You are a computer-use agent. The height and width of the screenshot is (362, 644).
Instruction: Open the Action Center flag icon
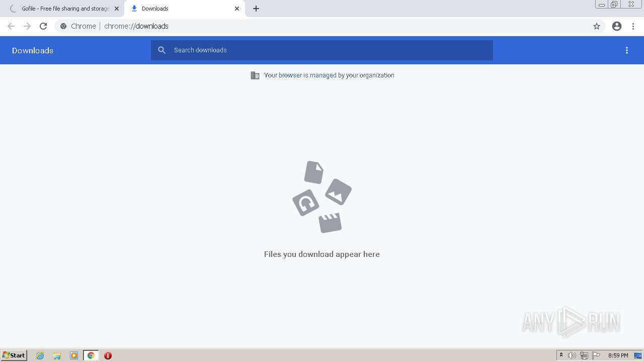[x=596, y=355]
